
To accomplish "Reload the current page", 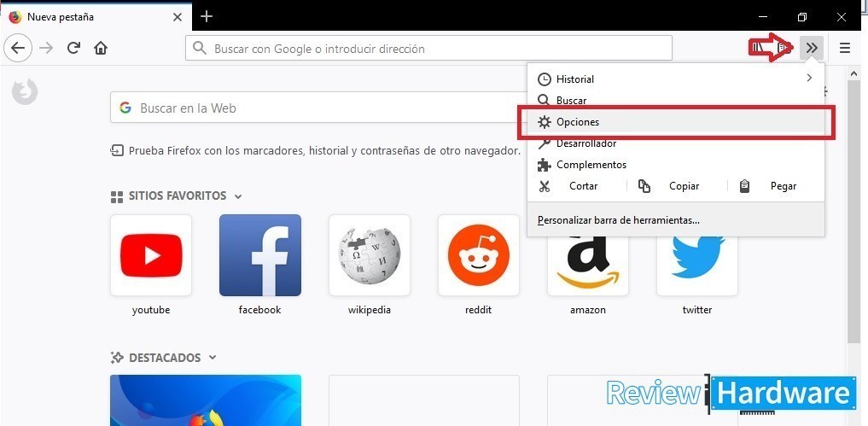I will click(73, 48).
